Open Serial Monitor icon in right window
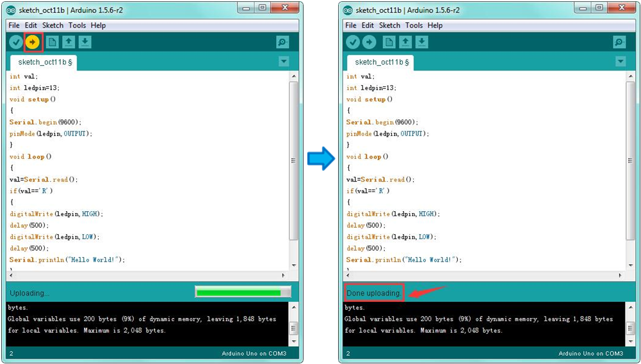641x364 pixels. pyautogui.click(x=619, y=42)
